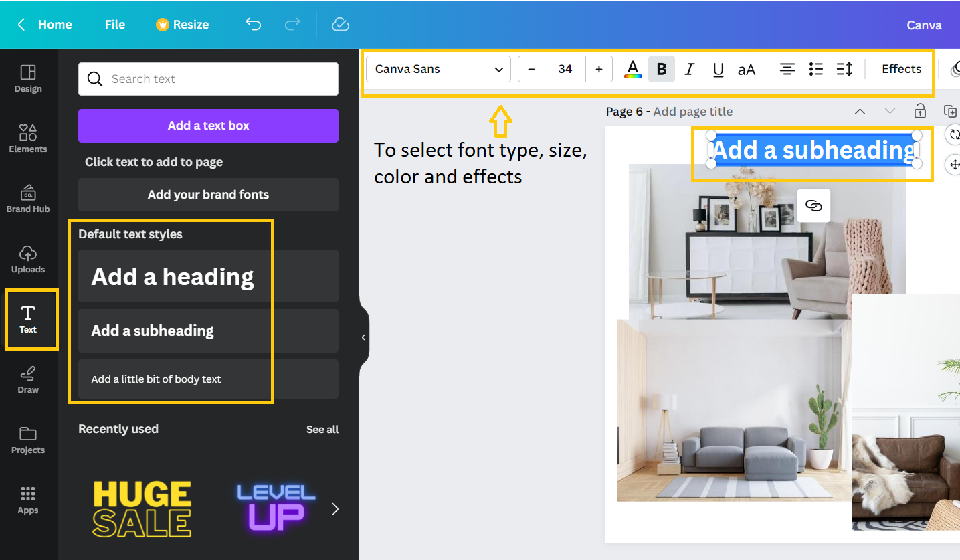Click See all recently used
960x560 pixels.
coord(322,430)
